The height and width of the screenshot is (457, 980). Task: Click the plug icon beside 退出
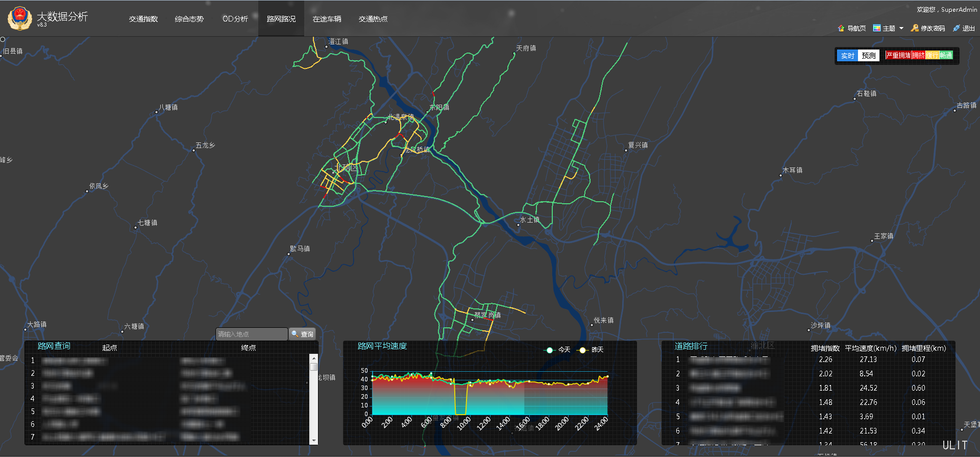point(956,28)
